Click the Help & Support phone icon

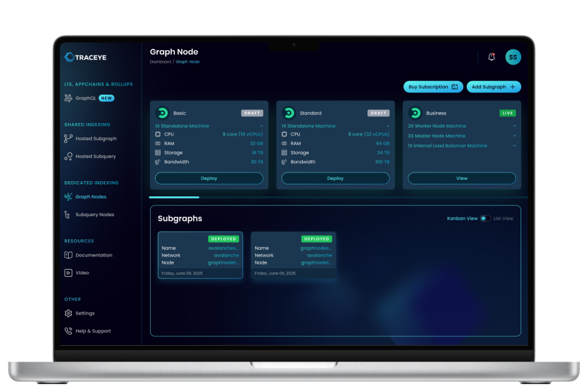point(68,331)
